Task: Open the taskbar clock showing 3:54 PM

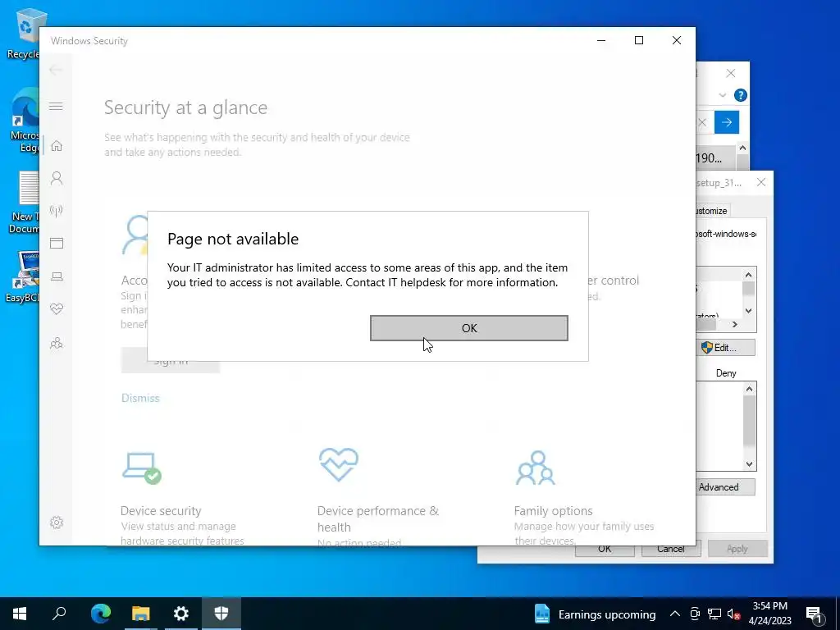Action: [x=769, y=614]
